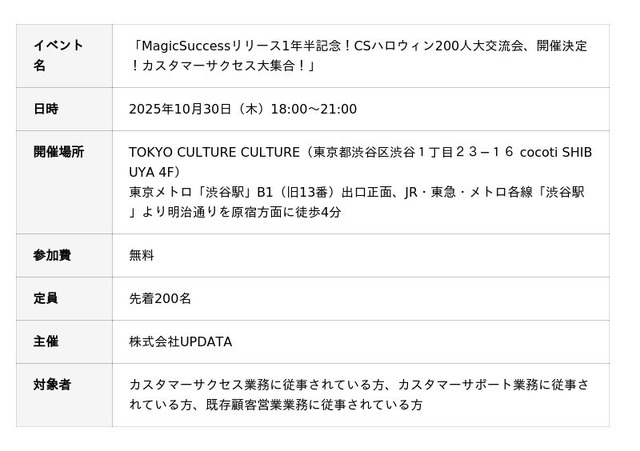Click the 定員 row label
The width and height of the screenshot is (640, 451).
(x=46, y=298)
